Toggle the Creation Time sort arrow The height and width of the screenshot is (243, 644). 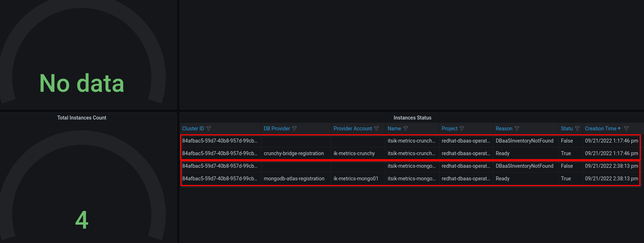[x=619, y=129]
